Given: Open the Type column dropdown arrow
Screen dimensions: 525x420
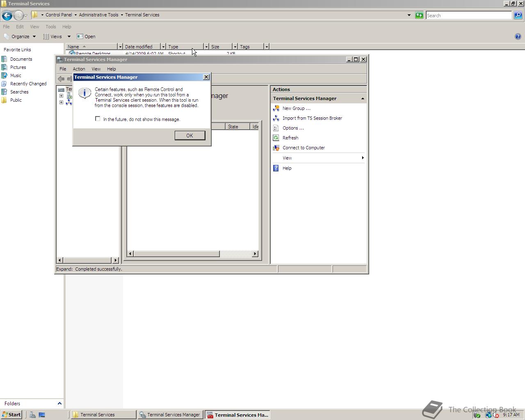Looking at the screenshot, I should pyautogui.click(x=206, y=47).
